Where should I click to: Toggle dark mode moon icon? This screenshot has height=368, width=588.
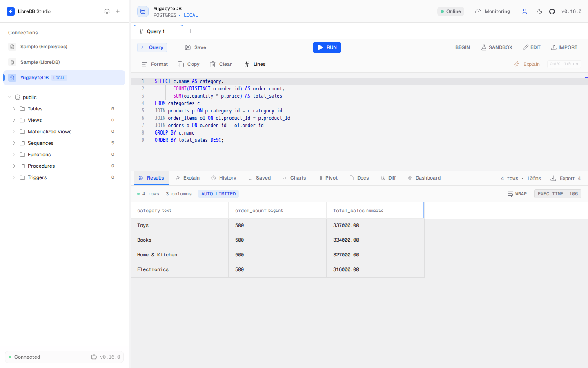click(x=540, y=11)
